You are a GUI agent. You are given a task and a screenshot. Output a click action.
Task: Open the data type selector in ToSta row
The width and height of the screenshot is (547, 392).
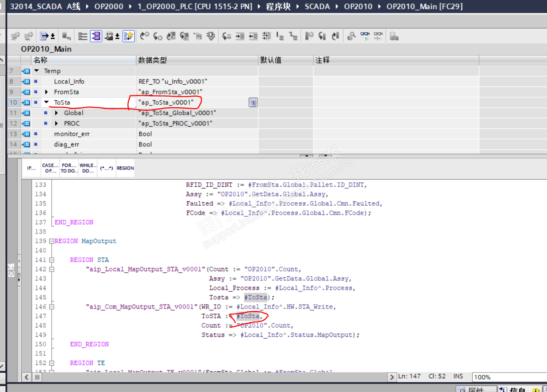[253, 102]
